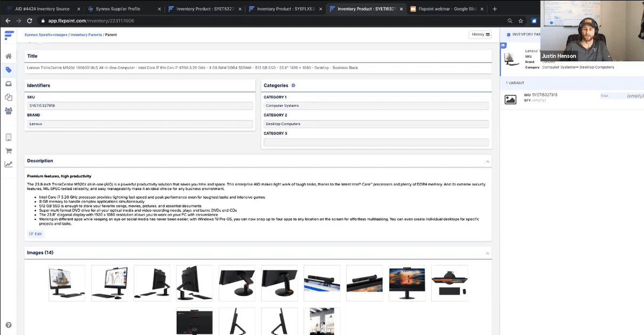Open the analytics chart sidebar icon
This screenshot has height=335, width=644.
(8, 164)
